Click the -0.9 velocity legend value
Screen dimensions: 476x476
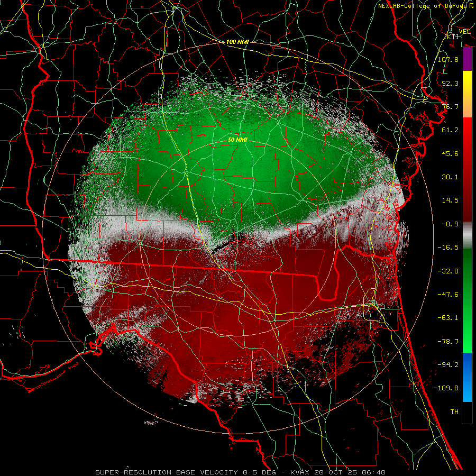coord(450,224)
